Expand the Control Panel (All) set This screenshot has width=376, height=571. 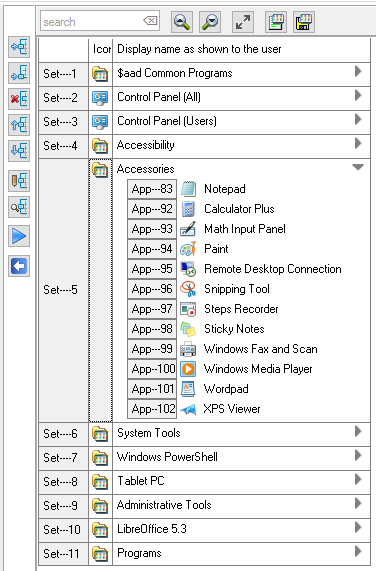click(358, 95)
